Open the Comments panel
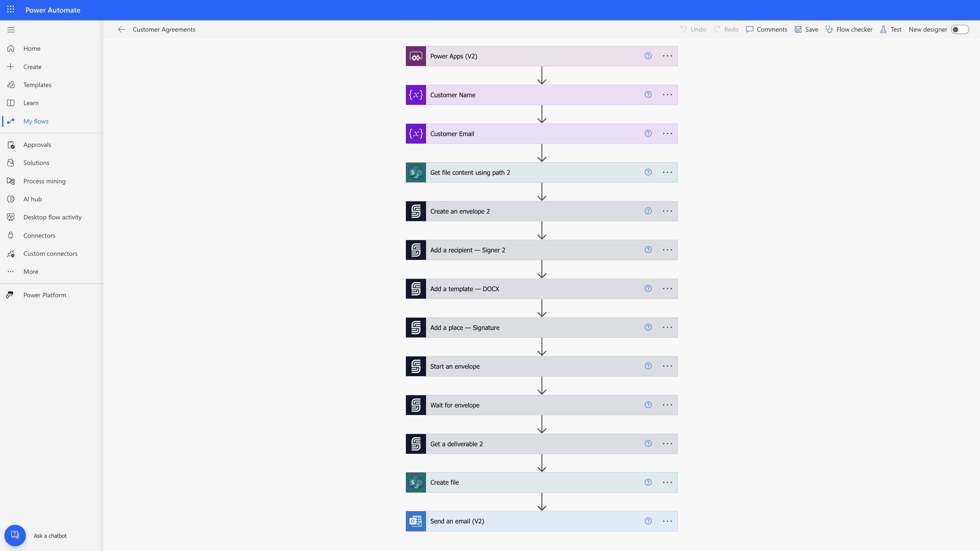This screenshot has height=551, width=980. pyautogui.click(x=766, y=30)
